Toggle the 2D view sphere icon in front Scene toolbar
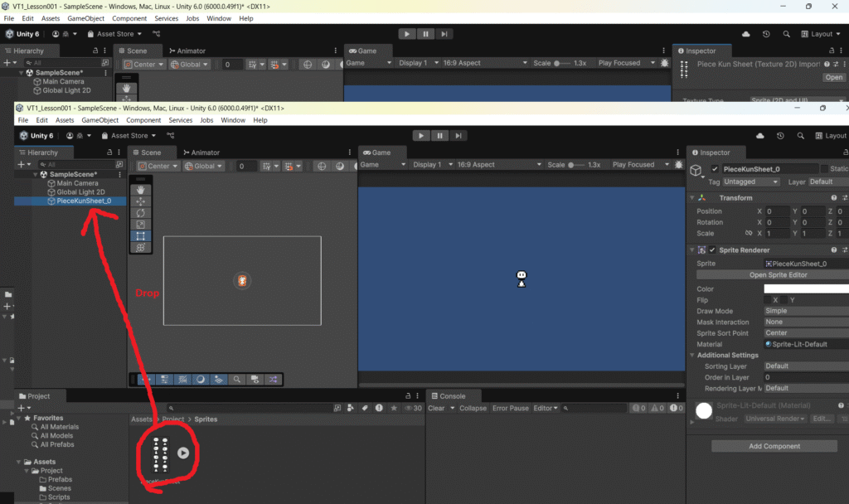 pyautogui.click(x=322, y=166)
